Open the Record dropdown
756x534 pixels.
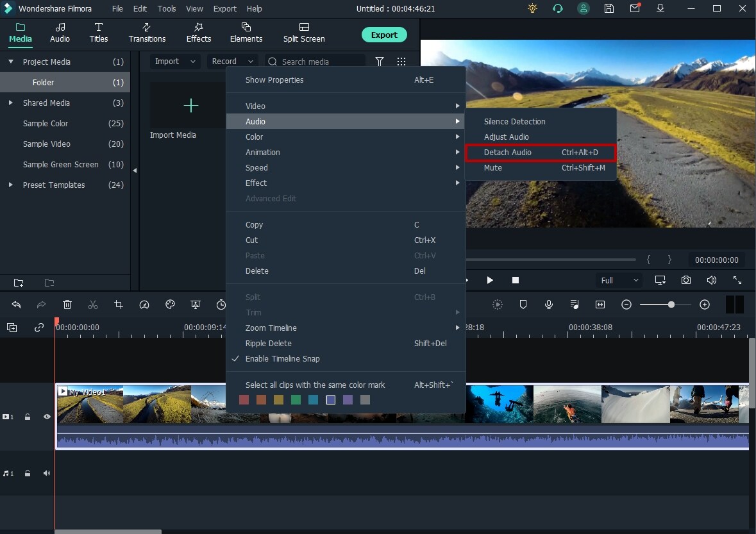(232, 61)
